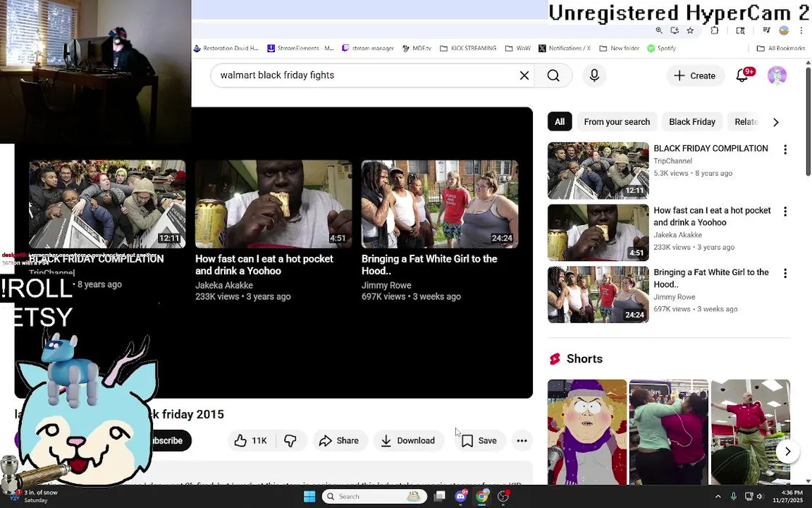Clear the YouTube search box text
This screenshot has width=812, height=508.
pyautogui.click(x=524, y=75)
